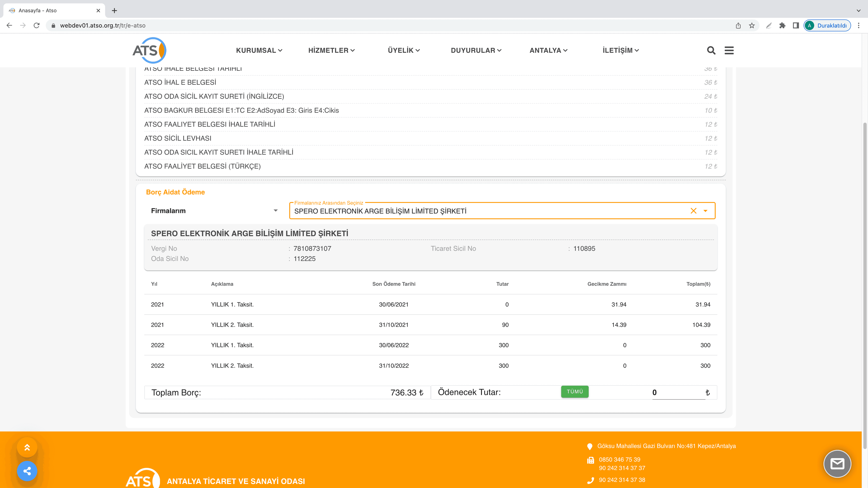The width and height of the screenshot is (868, 488).
Task: Click the Oda Sicil No value 112225
Action: (305, 259)
